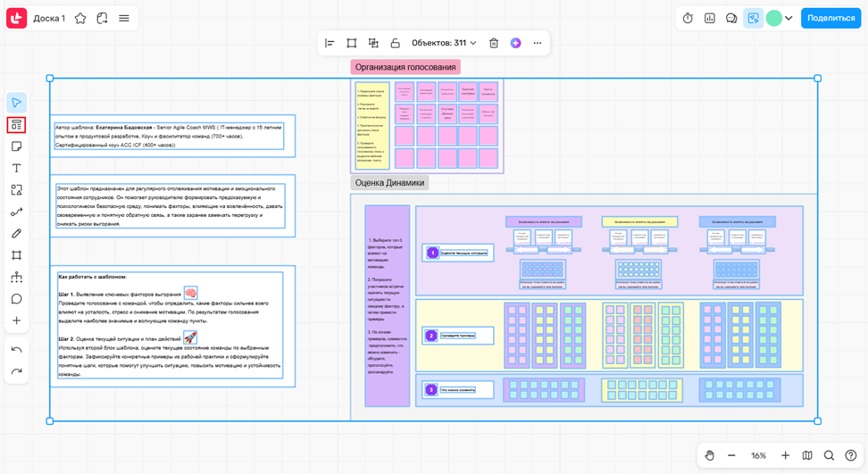The height and width of the screenshot is (474, 868).
Task: Open the 'Доска 1' board title
Action: pyautogui.click(x=49, y=18)
